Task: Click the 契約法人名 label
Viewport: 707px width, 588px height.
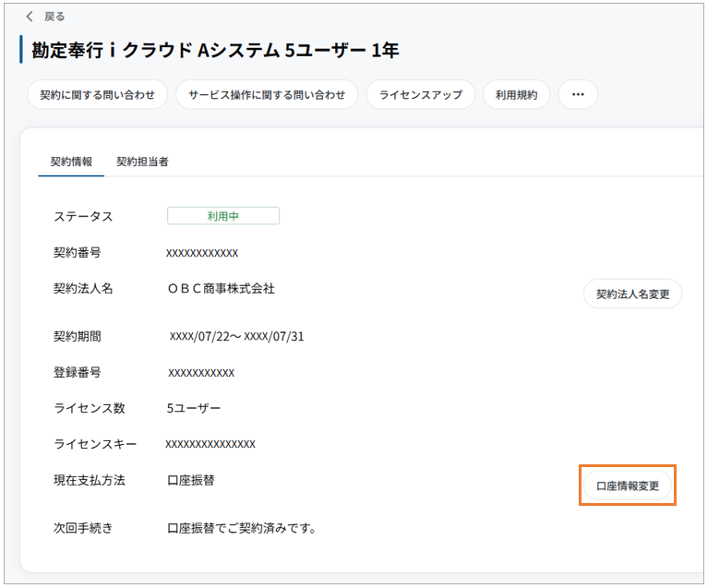Action: 83,289
